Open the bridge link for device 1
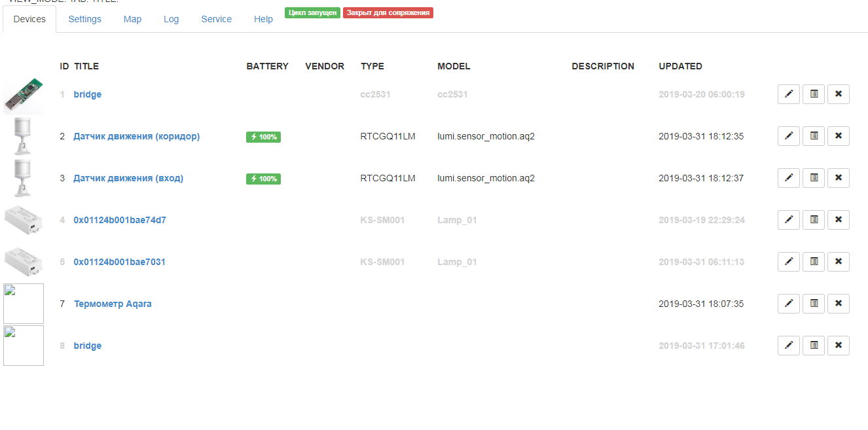 (x=88, y=94)
